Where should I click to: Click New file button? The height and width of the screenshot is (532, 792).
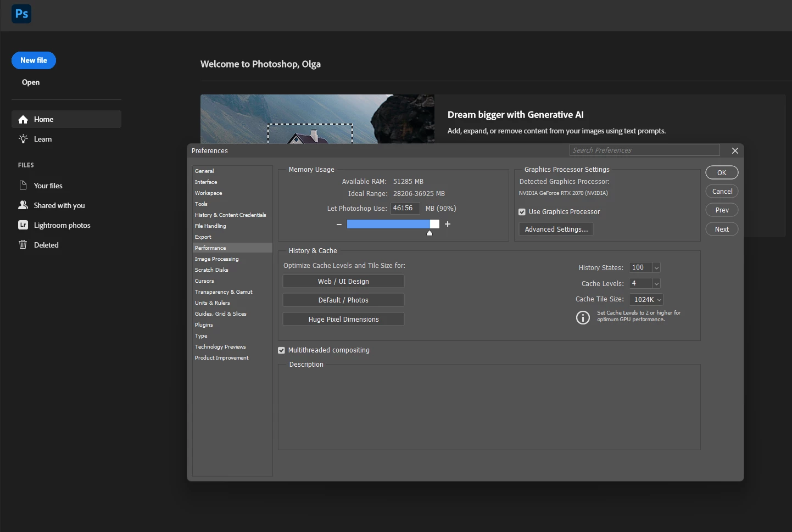(34, 60)
